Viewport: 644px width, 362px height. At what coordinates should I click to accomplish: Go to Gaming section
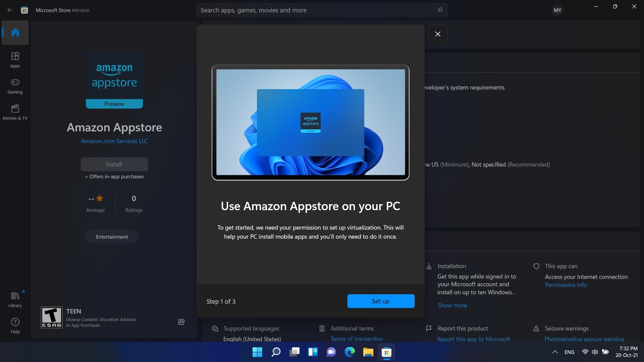tap(15, 86)
